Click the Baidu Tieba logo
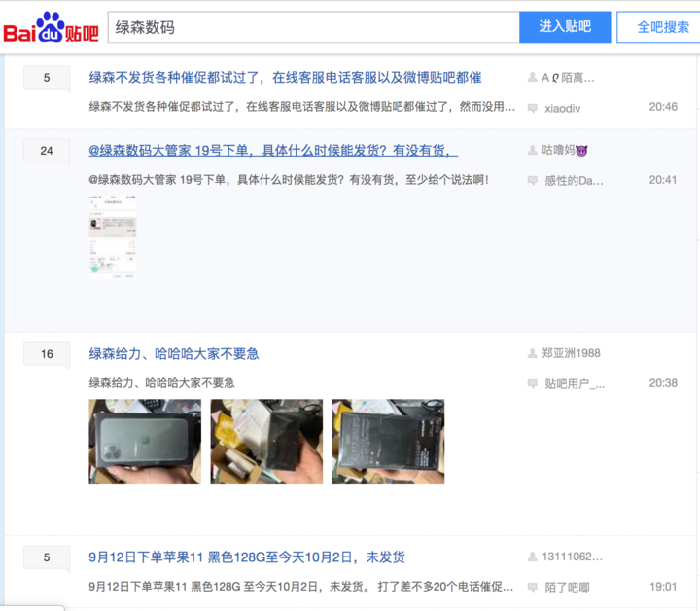Image resolution: width=700 pixels, height=611 pixels. click(x=51, y=27)
